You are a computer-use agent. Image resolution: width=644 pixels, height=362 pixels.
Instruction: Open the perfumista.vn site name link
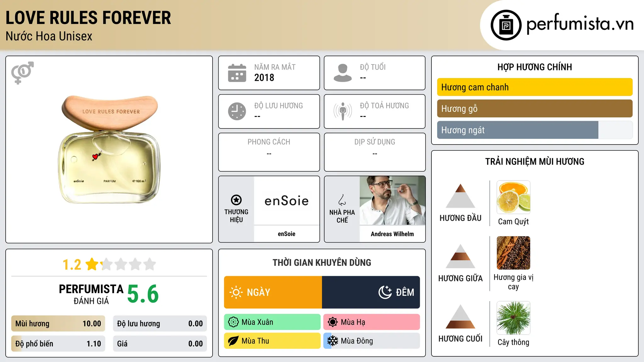580,24
